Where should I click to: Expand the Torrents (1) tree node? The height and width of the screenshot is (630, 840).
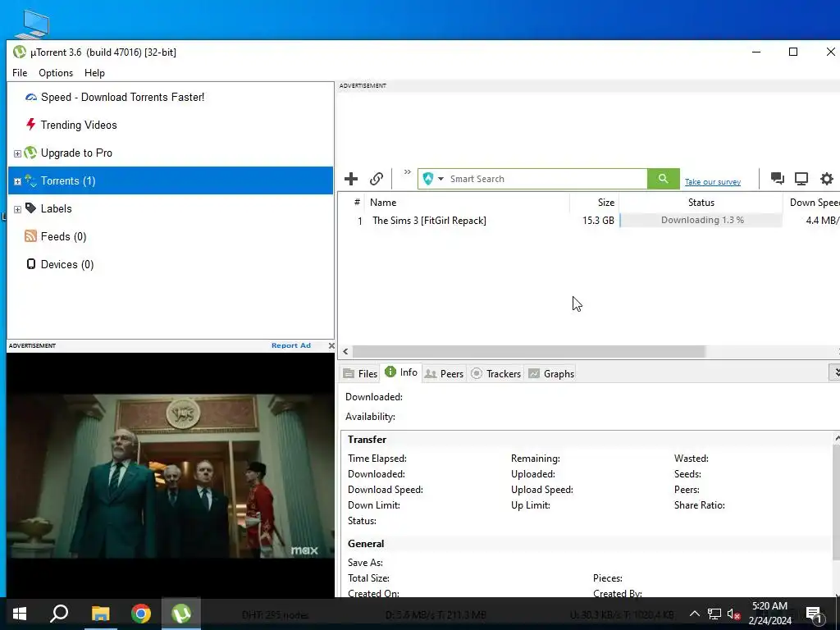pyautogui.click(x=17, y=181)
